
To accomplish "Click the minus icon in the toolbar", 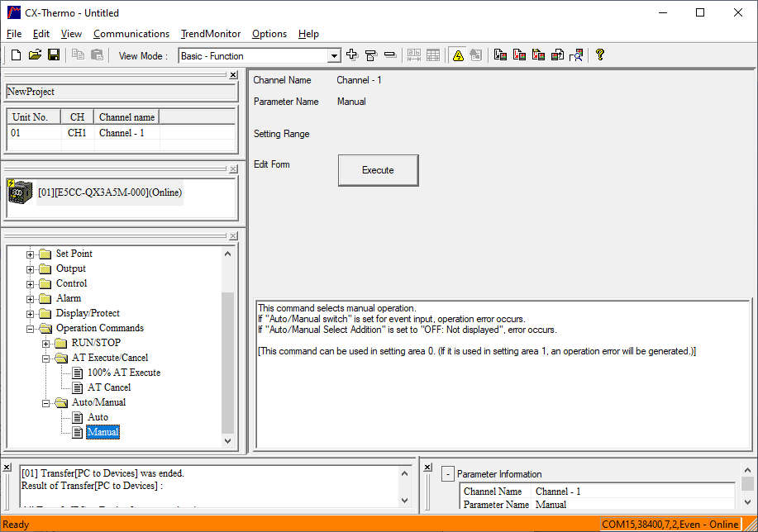I will click(x=390, y=55).
